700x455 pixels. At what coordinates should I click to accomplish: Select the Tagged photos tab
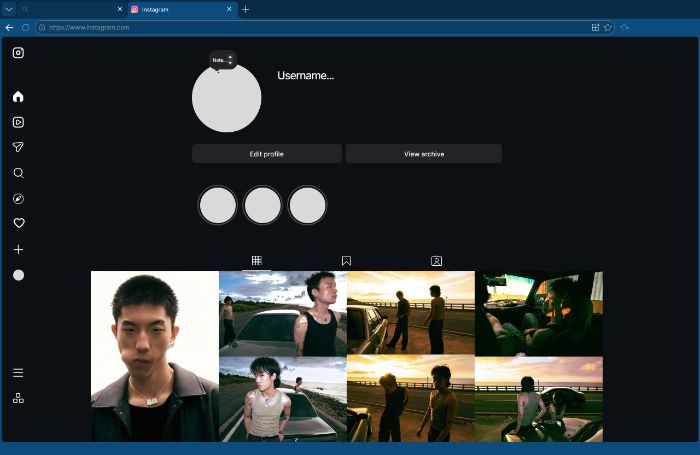(x=437, y=261)
